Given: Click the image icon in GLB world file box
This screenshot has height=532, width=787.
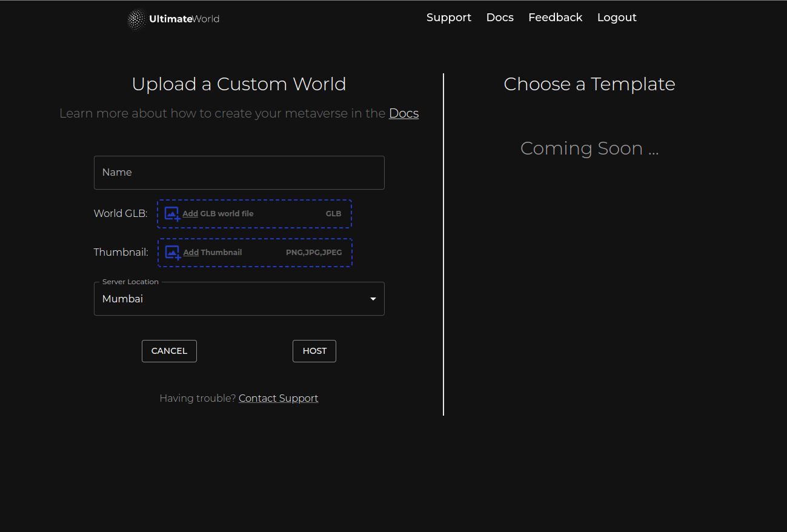Looking at the screenshot, I should click(x=172, y=214).
